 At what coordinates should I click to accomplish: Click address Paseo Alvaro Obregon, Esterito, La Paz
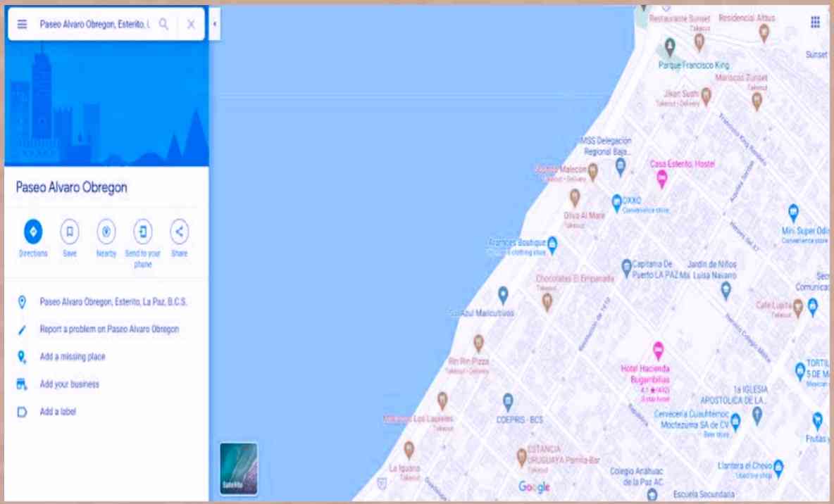point(113,302)
